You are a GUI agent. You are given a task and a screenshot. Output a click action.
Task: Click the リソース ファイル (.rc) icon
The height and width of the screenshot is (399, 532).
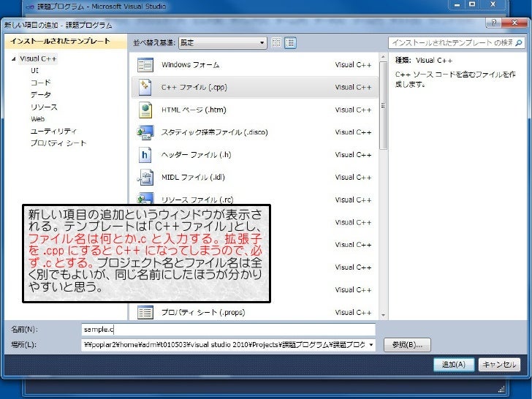(145, 198)
